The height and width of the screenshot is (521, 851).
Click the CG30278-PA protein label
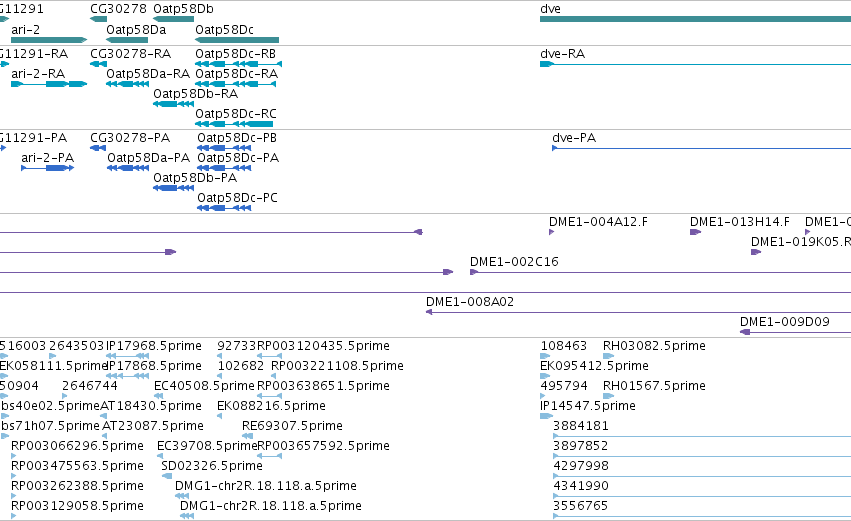coord(130,138)
